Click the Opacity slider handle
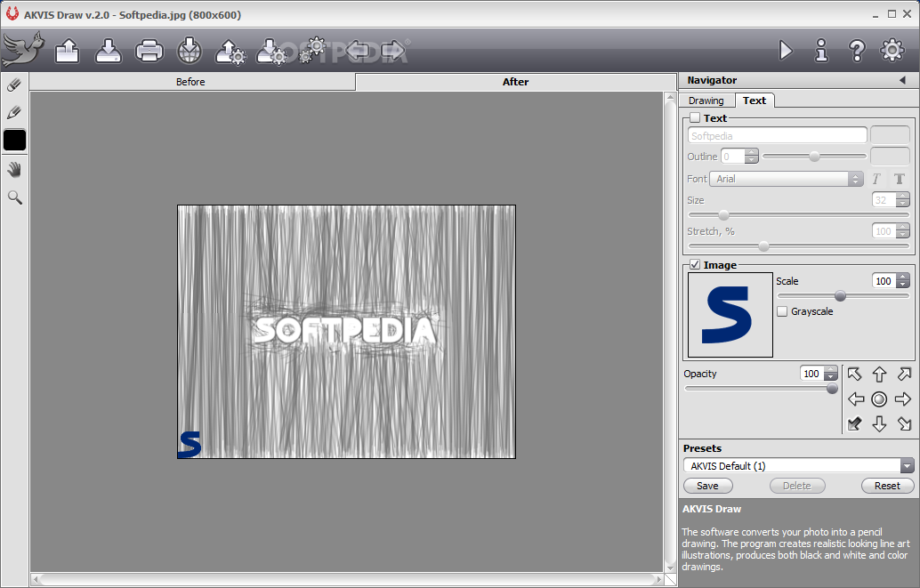The height and width of the screenshot is (588, 920). 832,389
